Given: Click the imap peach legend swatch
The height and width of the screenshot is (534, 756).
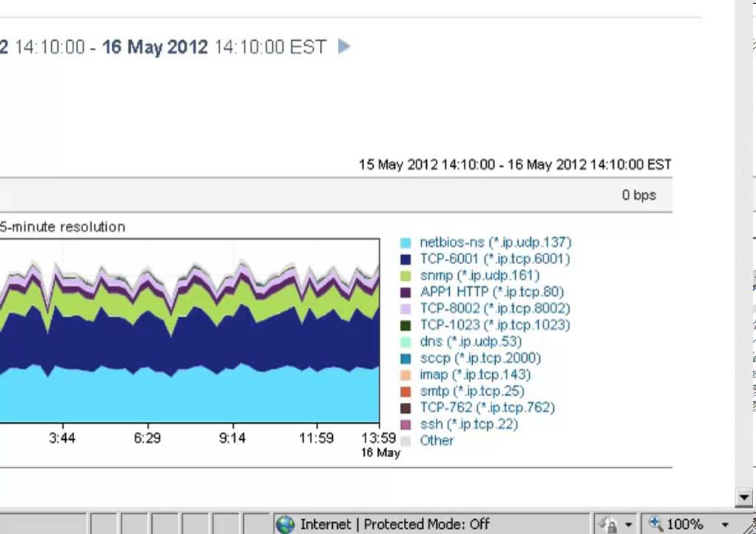Looking at the screenshot, I should (405, 375).
